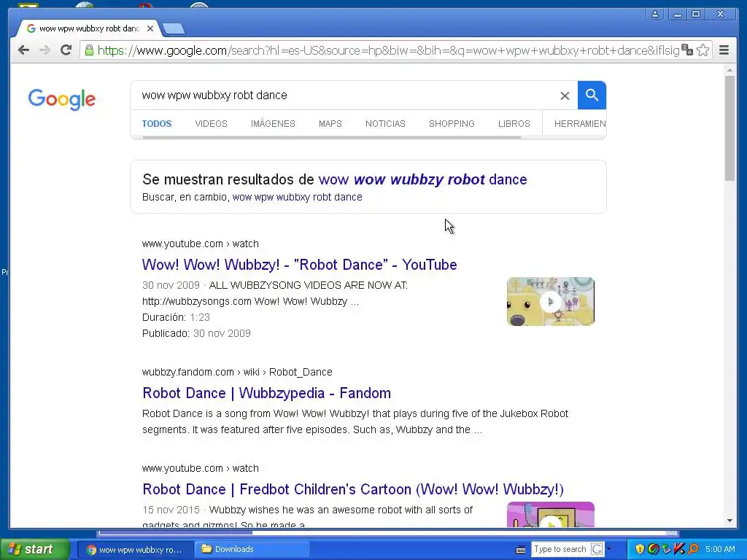Open the on-screen keyboard icon in taskbar

tap(521, 550)
